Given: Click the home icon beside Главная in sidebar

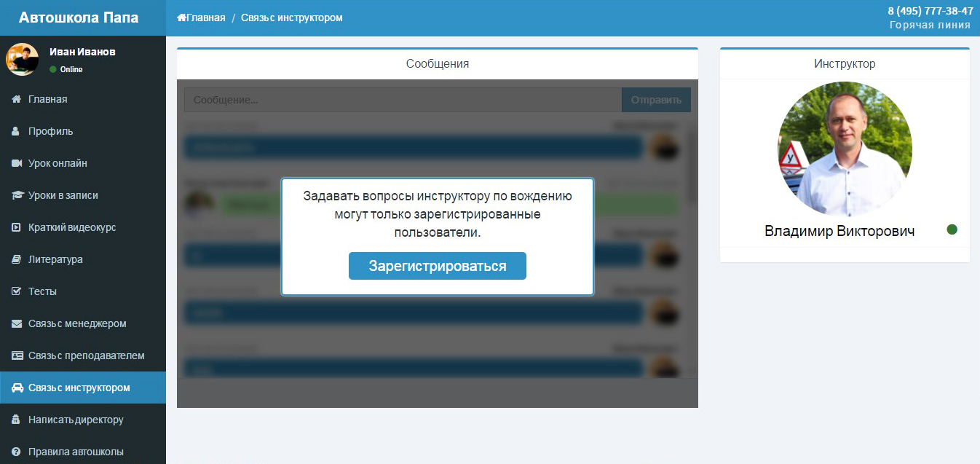Looking at the screenshot, I should click(x=17, y=99).
